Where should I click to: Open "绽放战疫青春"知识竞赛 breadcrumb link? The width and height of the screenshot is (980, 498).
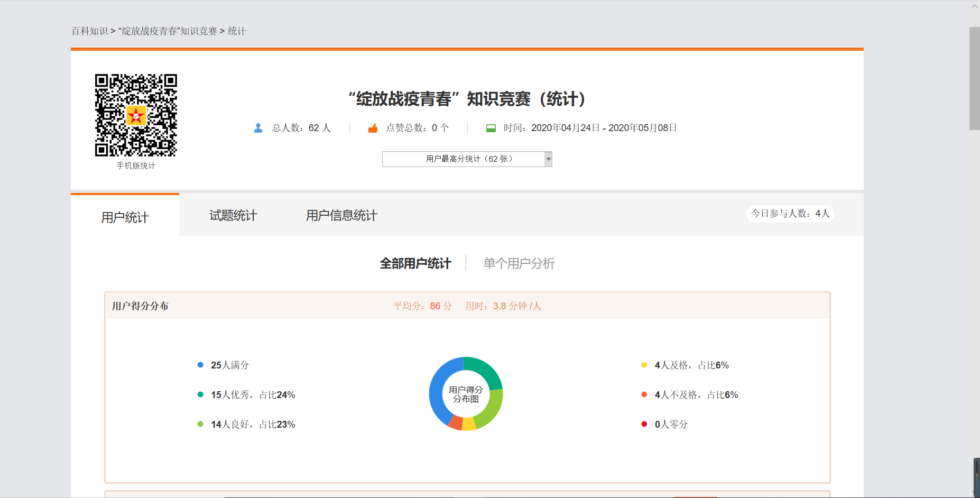click(x=168, y=31)
